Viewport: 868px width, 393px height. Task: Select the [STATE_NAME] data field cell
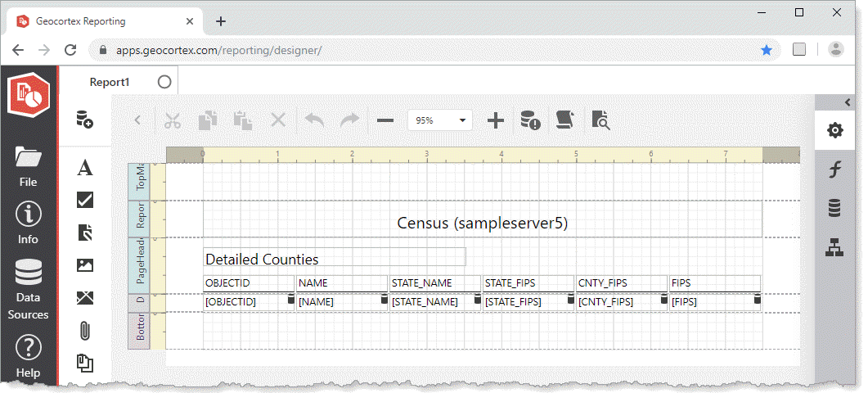click(x=435, y=303)
